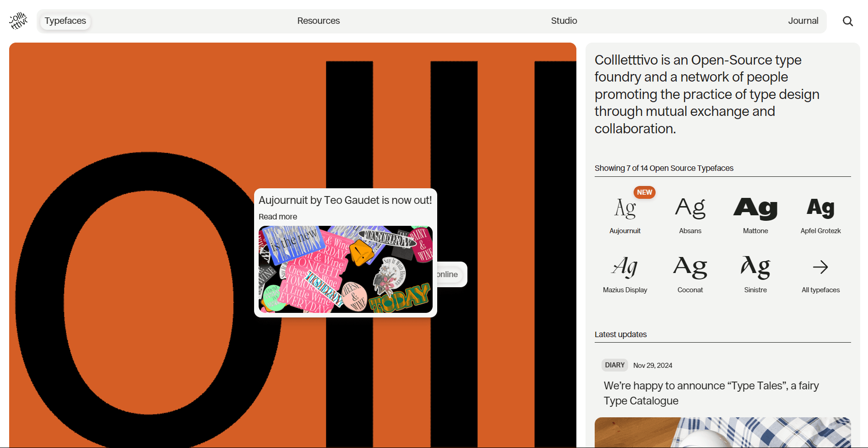Viewport: 868px width, 448px height.
Task: Click the Aujournuit sticker collage image
Action: [346, 269]
